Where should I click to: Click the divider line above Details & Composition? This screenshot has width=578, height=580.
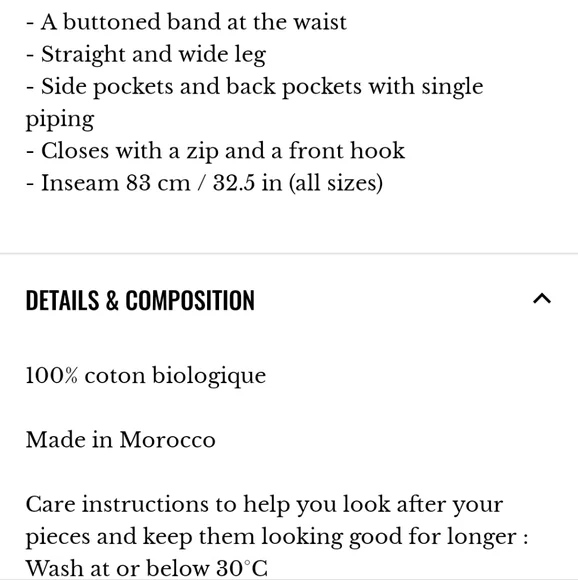289,254
